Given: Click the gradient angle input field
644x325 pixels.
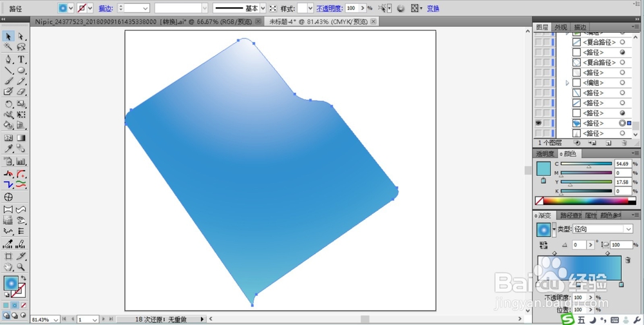Looking at the screenshot, I should pyautogui.click(x=579, y=245).
